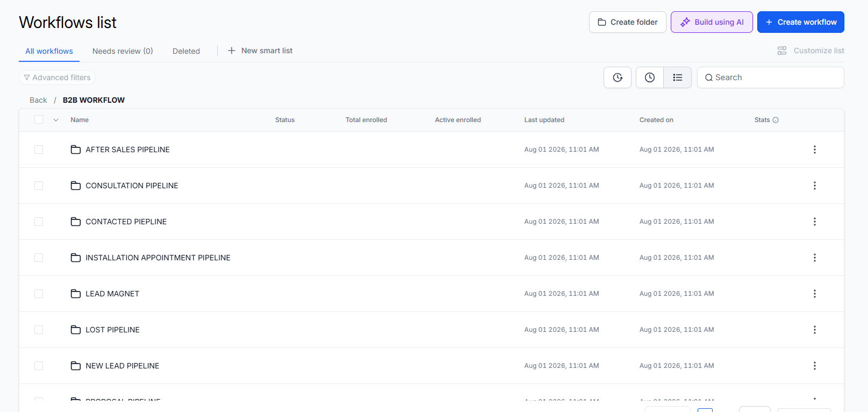Tick the select-all checkbox in table header

[x=39, y=119]
